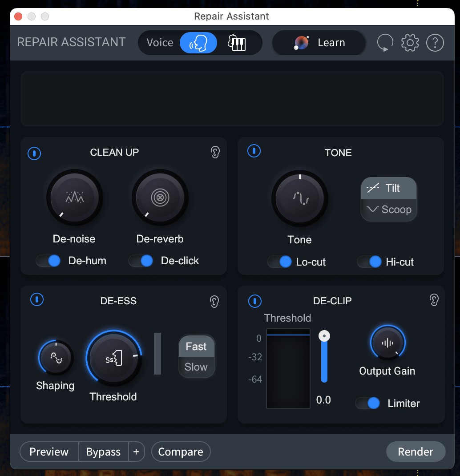Viewport: 460px width, 476px height.
Task: Click the De-noise knob
Action: (75, 197)
